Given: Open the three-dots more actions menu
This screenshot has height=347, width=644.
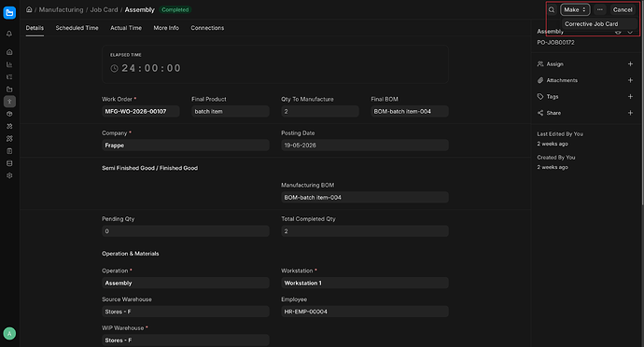Looking at the screenshot, I should click(x=599, y=10).
